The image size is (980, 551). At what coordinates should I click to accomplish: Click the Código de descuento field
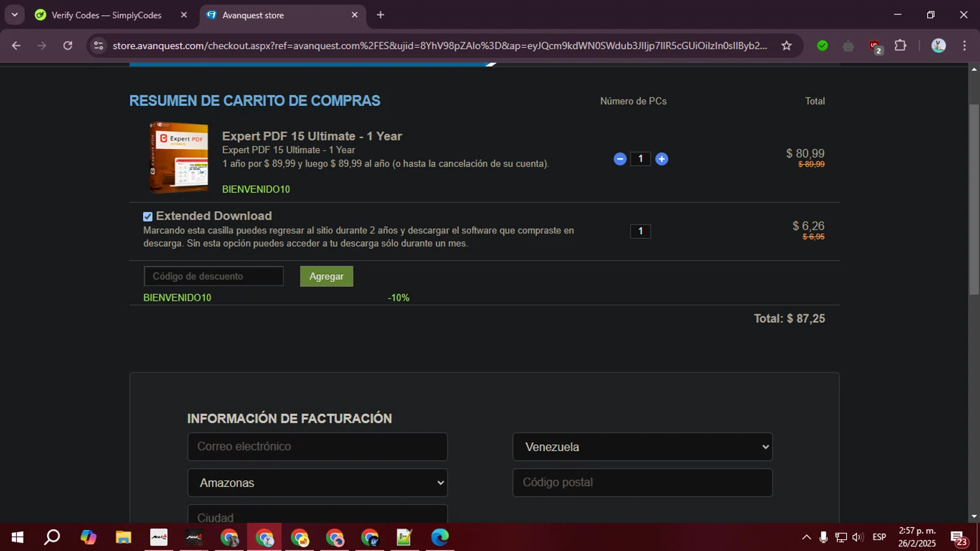[214, 276]
